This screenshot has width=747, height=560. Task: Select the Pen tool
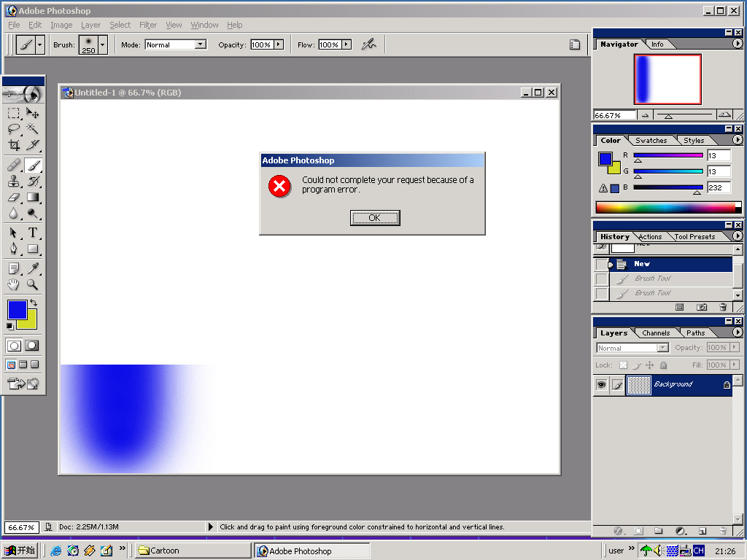tap(13, 249)
